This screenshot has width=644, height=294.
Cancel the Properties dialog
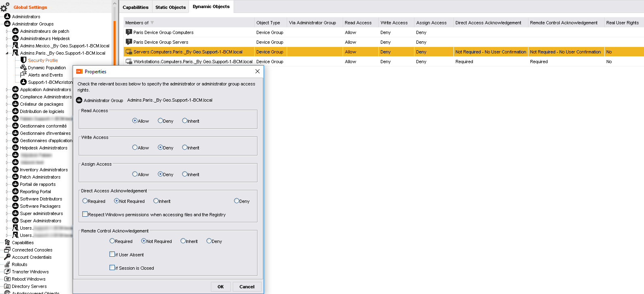point(247,287)
